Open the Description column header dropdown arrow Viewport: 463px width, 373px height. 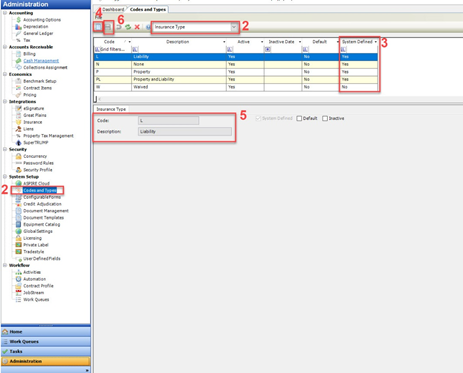pos(224,42)
